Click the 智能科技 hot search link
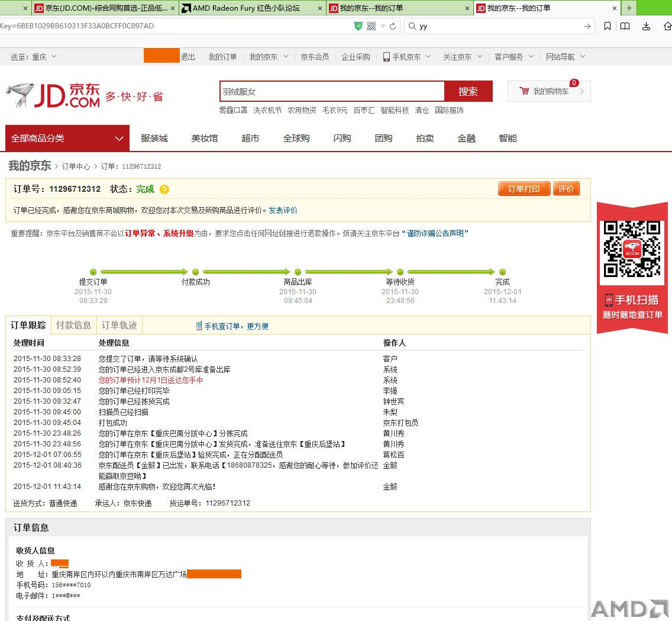The height and width of the screenshot is (621, 672). click(x=395, y=110)
